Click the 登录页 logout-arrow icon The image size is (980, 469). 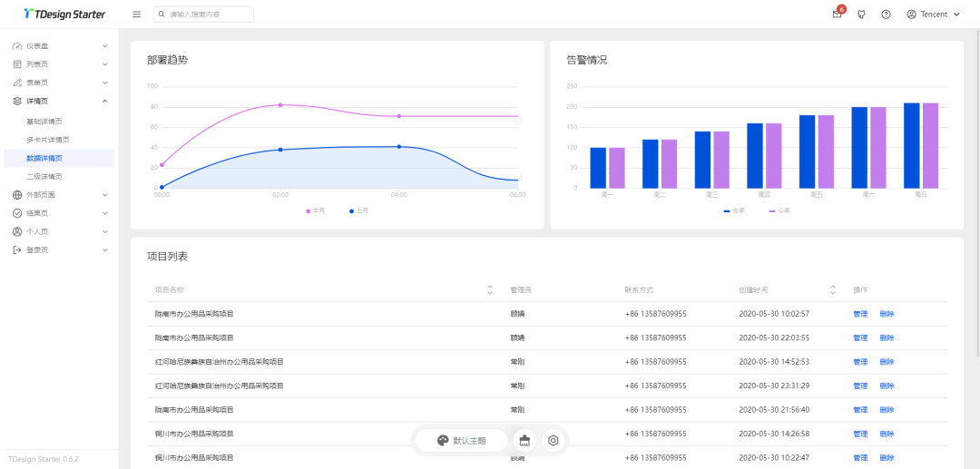tap(17, 249)
